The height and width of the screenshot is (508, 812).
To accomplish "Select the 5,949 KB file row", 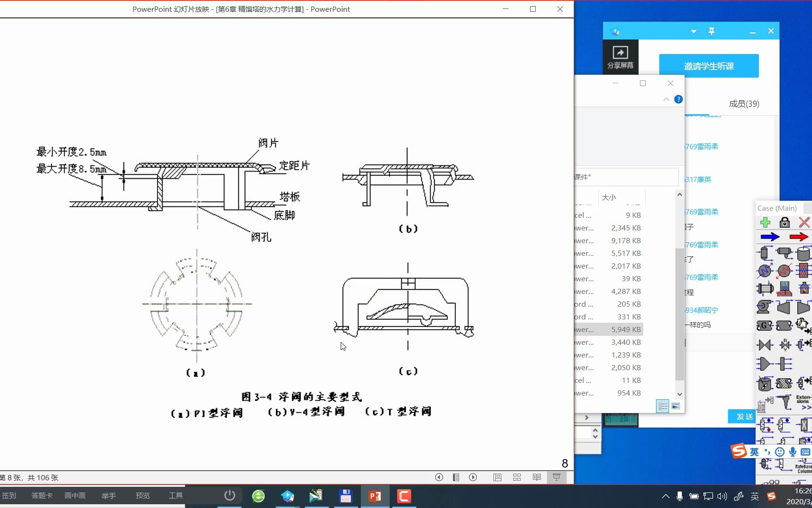I will (x=608, y=329).
